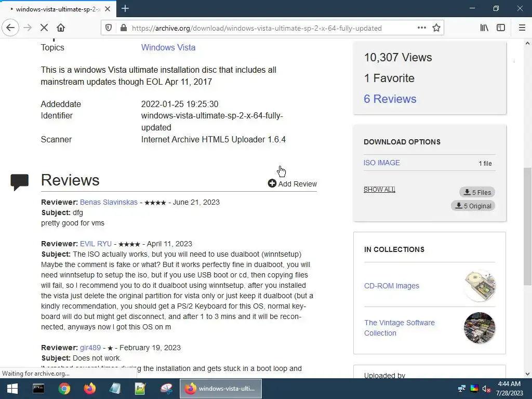This screenshot has width=532, height=399.
Task: Click the muted volume tray icon
Action: [x=486, y=389]
